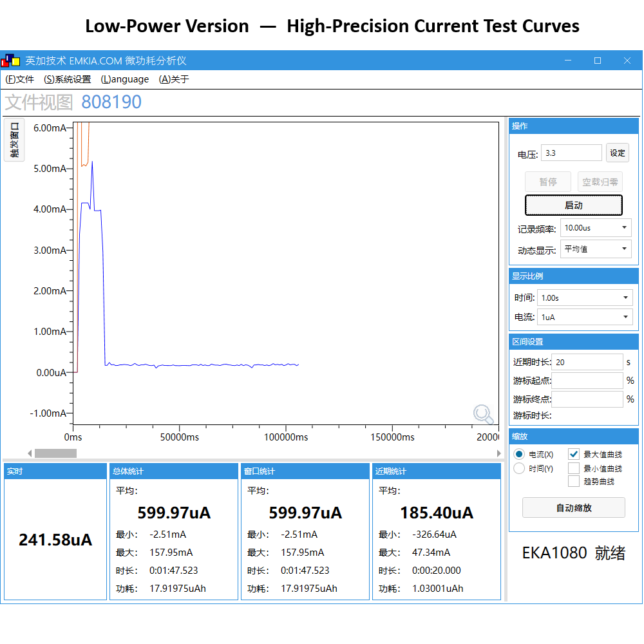Open the (F)文件 menu

tap(19, 79)
